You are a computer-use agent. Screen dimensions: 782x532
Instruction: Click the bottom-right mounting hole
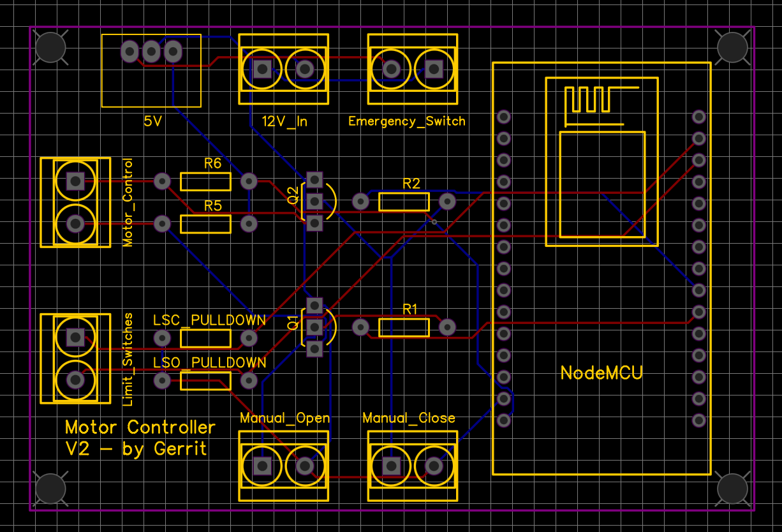732,487
